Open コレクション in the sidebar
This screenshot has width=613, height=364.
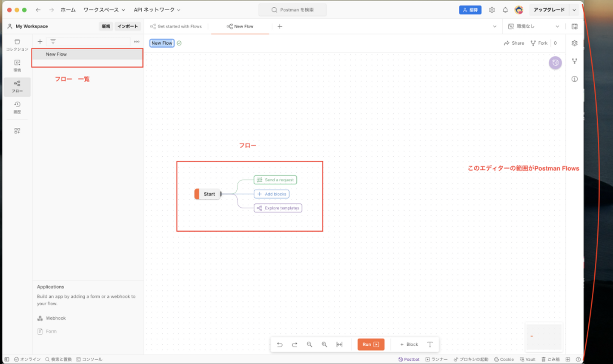coord(17,45)
